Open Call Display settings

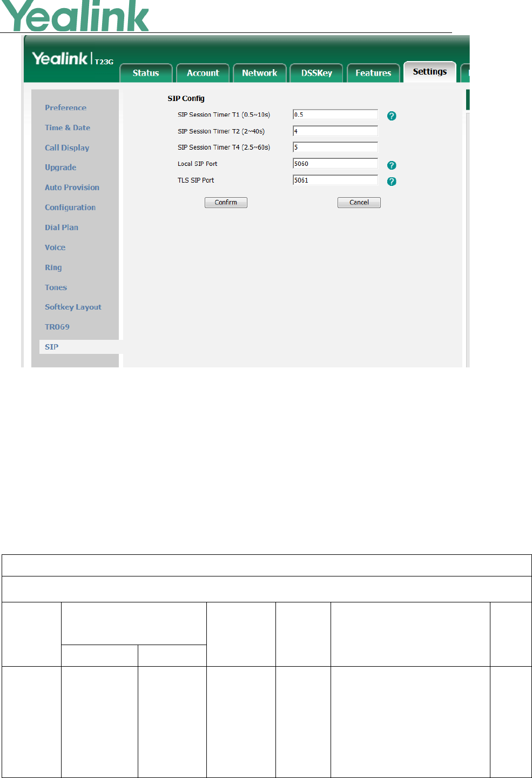pyautogui.click(x=67, y=147)
